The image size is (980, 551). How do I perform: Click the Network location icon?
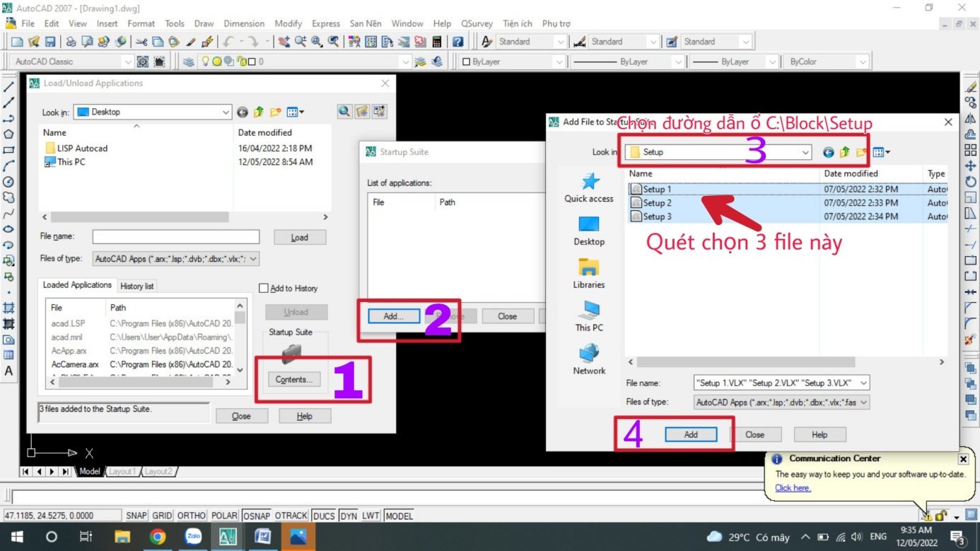588,359
